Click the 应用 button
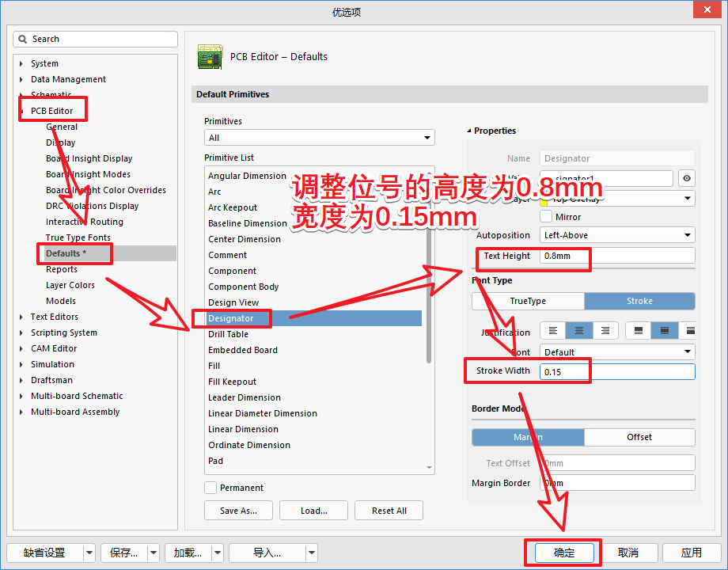Image resolution: width=728 pixels, height=570 pixels. coord(692,553)
